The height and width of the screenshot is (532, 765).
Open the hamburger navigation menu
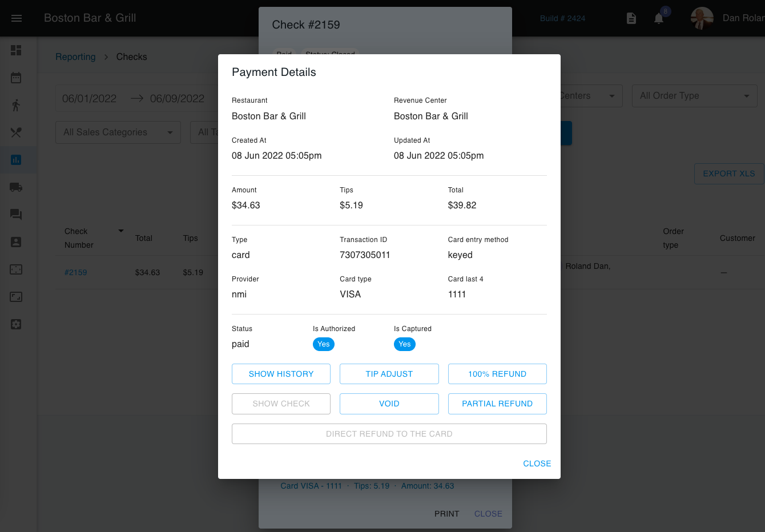click(17, 18)
